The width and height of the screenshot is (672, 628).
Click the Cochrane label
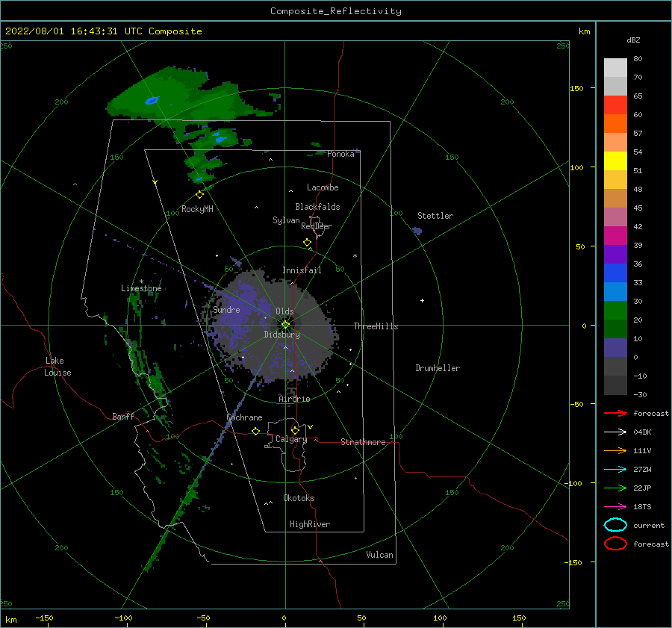[x=244, y=417]
